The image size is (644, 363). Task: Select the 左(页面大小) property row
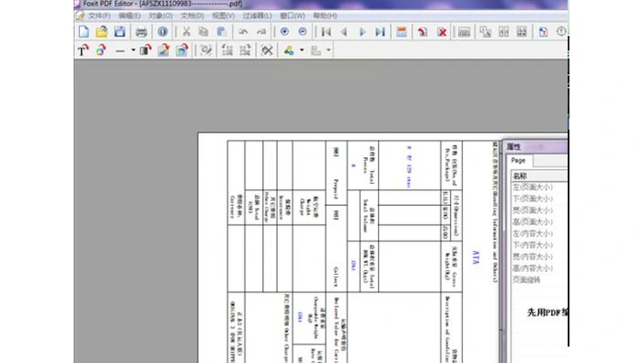[x=539, y=187]
